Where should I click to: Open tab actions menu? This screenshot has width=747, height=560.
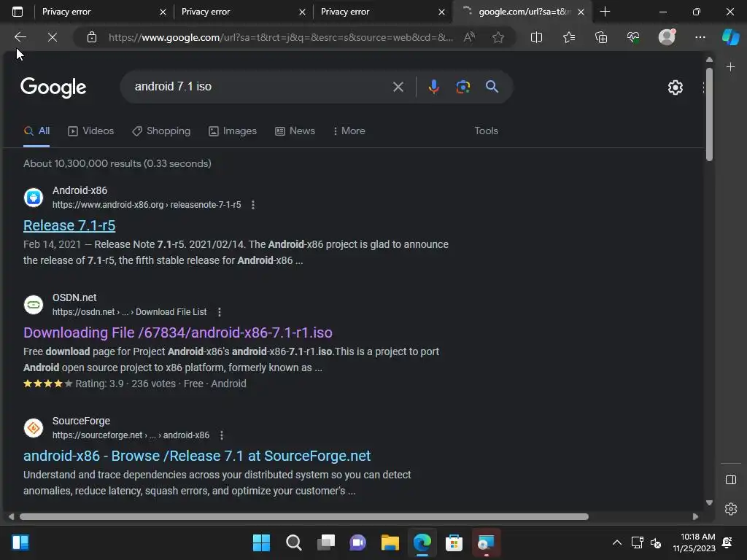tap(18, 12)
